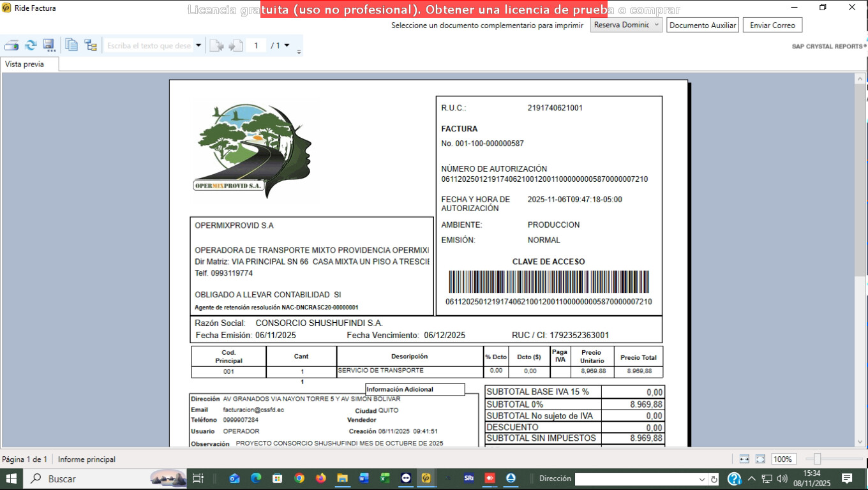Image resolution: width=868 pixels, height=490 pixels.
Task: Click the zoom slider handle
Action: pos(816,459)
